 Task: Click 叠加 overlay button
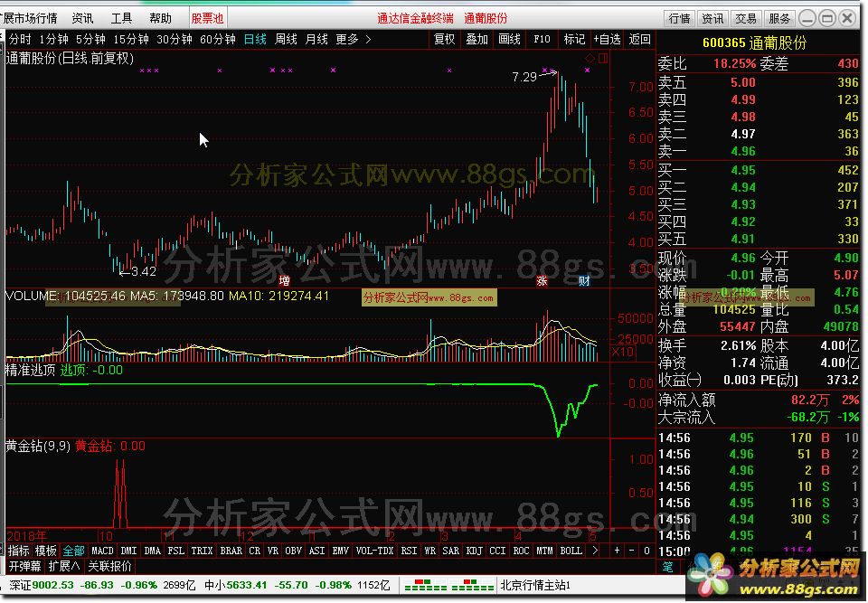tap(476, 39)
